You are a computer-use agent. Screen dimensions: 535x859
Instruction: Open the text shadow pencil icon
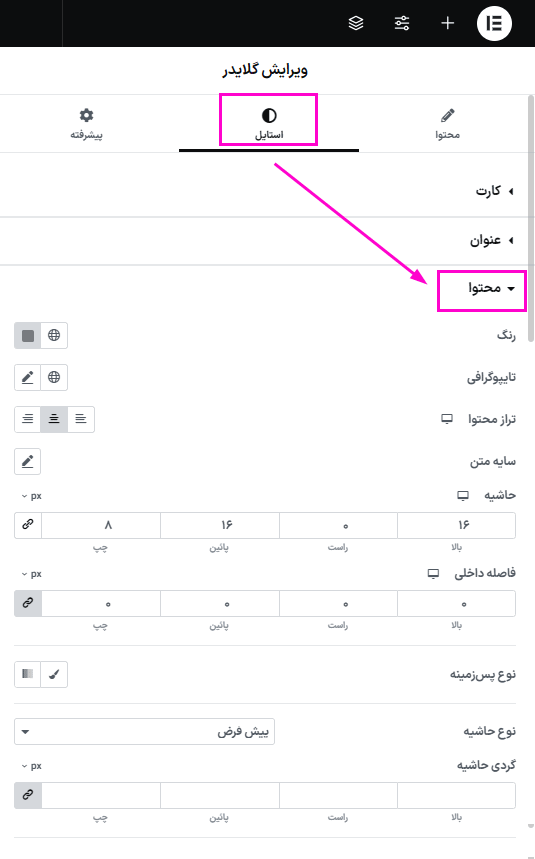[x=27, y=461]
